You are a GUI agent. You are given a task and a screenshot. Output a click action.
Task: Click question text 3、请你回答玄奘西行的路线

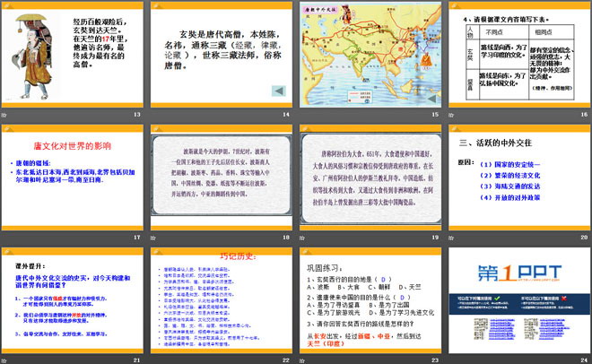tap(361, 324)
